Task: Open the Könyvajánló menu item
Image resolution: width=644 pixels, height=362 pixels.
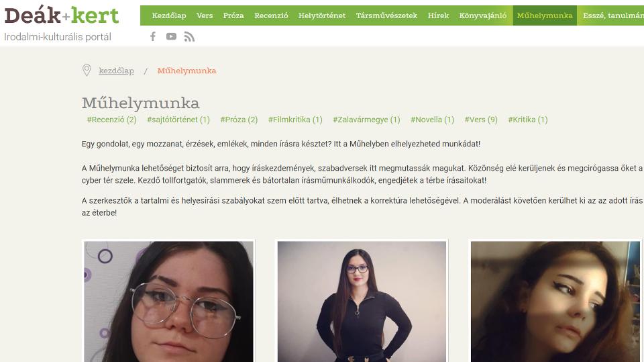Action: 482,15
